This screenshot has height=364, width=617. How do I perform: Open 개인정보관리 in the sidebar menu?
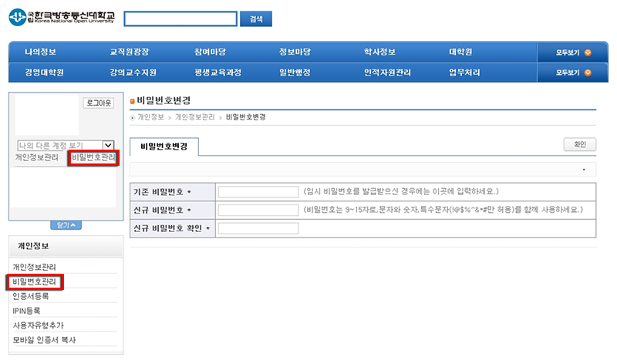click(34, 267)
